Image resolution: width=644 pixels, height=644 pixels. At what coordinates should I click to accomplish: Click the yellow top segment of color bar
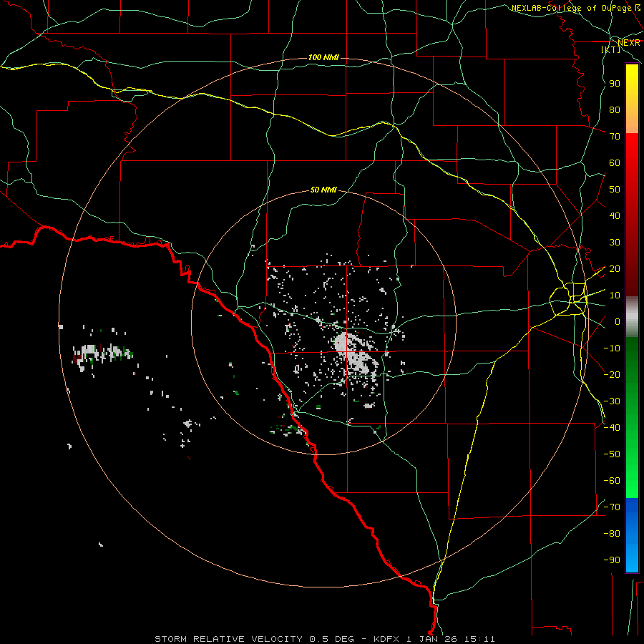coord(632,99)
